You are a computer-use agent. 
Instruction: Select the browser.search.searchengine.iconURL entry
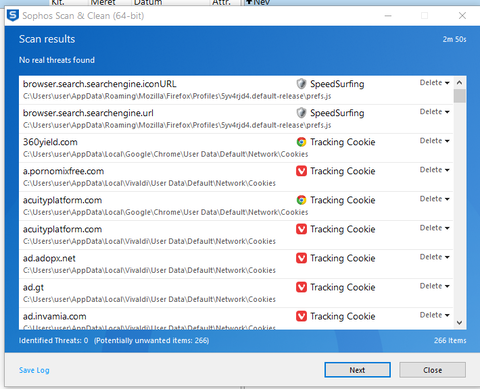coord(99,84)
